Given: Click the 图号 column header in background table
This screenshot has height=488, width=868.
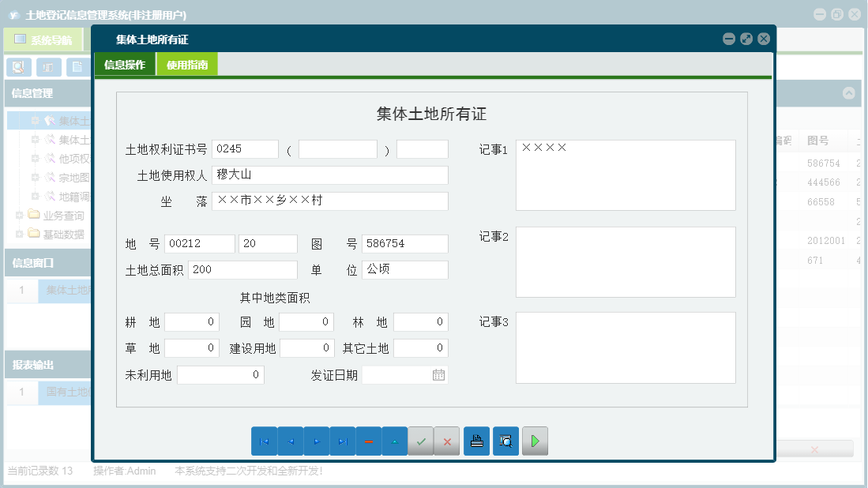Looking at the screenshot, I should click(x=817, y=141).
